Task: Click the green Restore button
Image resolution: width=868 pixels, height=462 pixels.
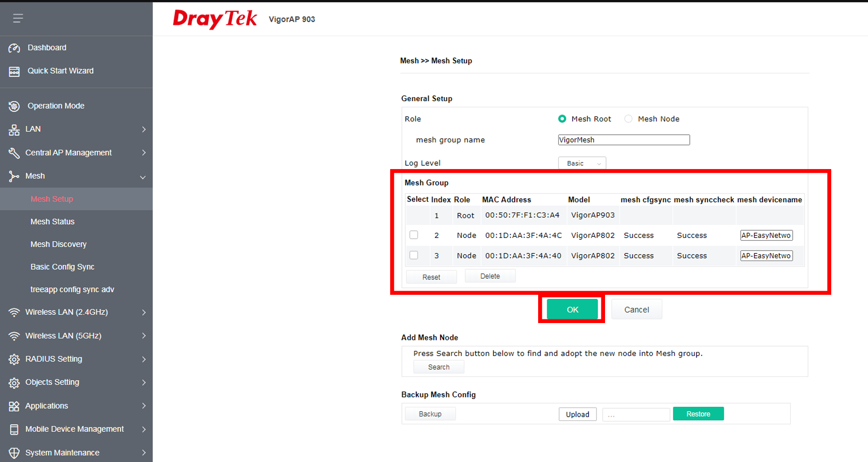Action: (698, 413)
